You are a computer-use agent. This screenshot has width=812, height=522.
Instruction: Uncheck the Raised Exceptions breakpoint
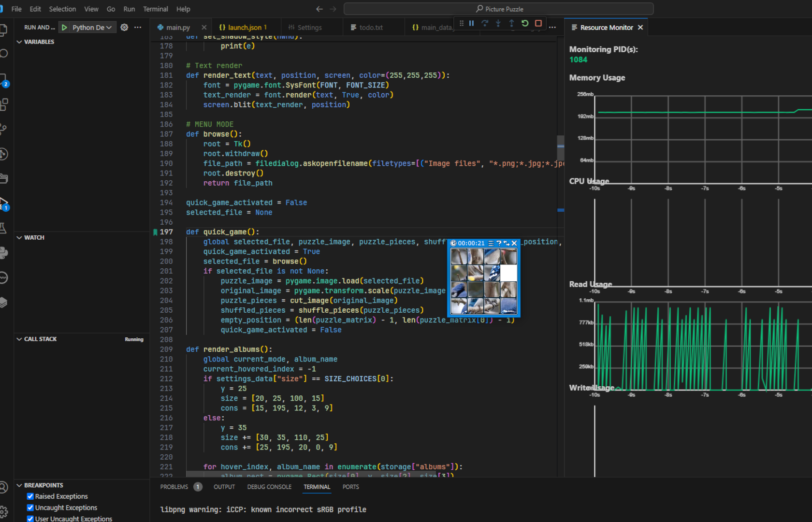[x=30, y=496]
